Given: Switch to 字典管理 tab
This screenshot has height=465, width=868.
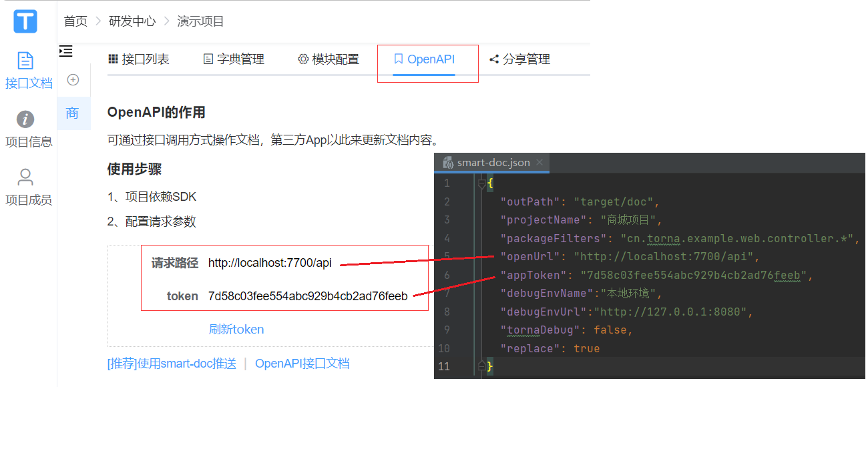Looking at the screenshot, I should coord(234,59).
